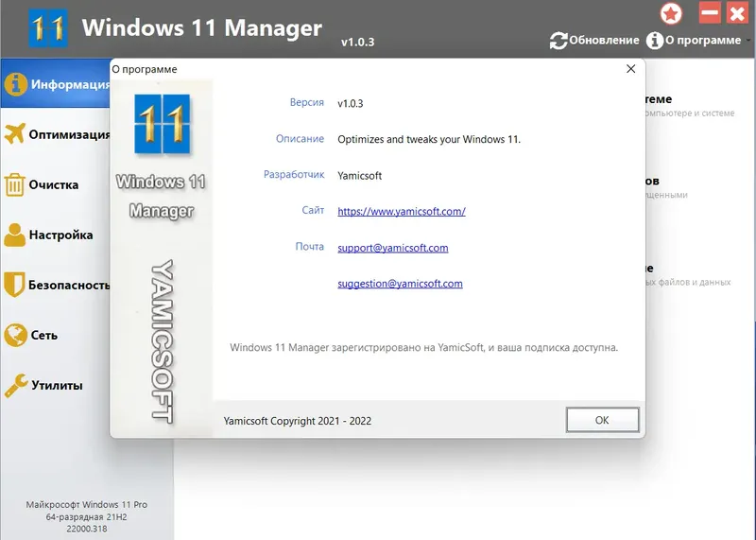The image size is (756, 540).
Task: Click the Windows 11 Manager logo in header
Action: click(x=48, y=28)
